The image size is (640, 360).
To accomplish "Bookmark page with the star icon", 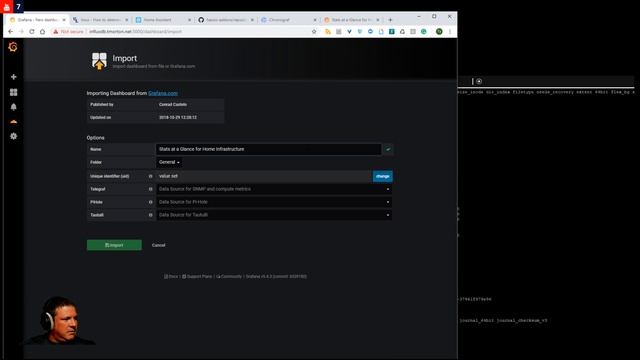I will point(314,31).
